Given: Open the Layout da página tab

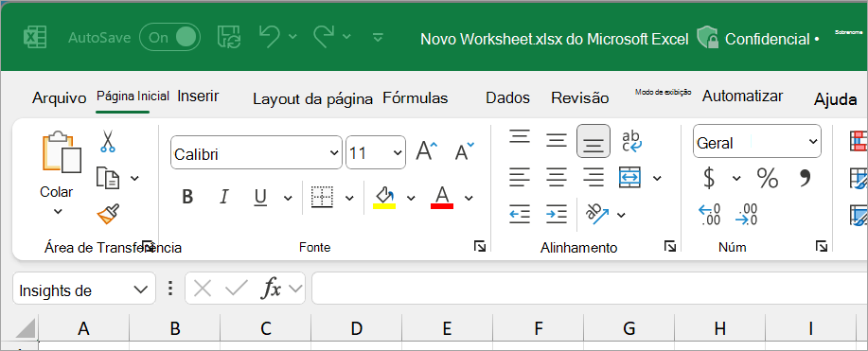Looking at the screenshot, I should click(312, 99).
